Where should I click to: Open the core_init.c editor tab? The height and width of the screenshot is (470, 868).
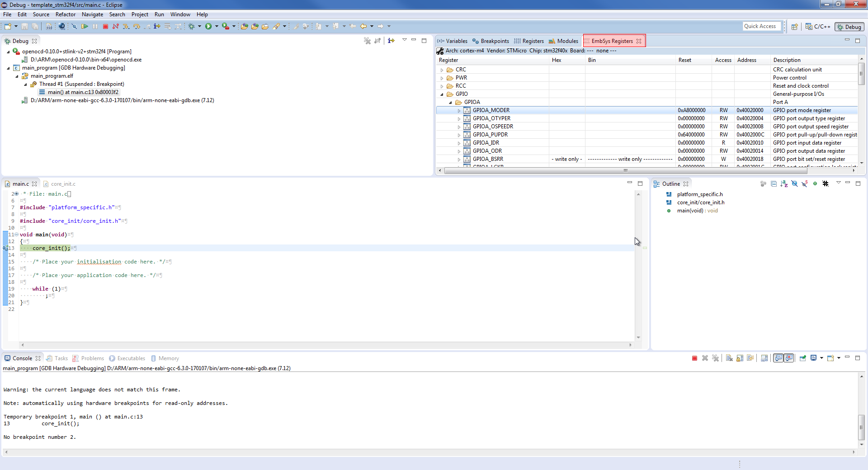tap(63, 184)
